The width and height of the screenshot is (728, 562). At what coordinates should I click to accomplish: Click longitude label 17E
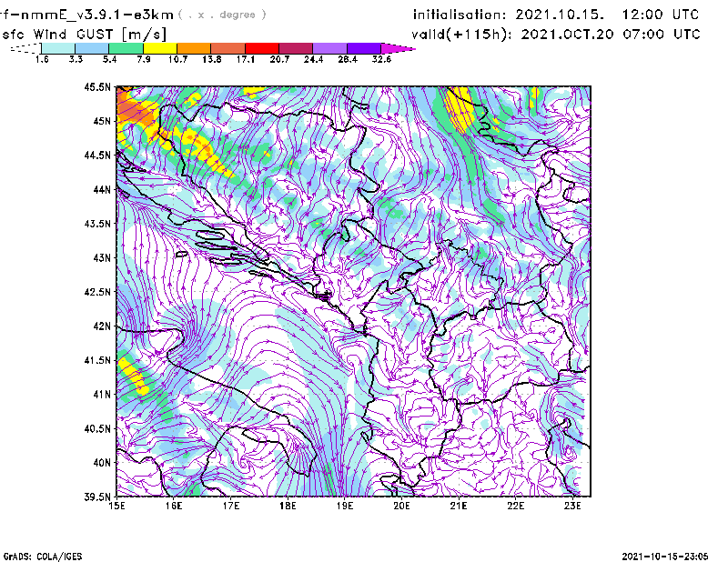tap(231, 506)
